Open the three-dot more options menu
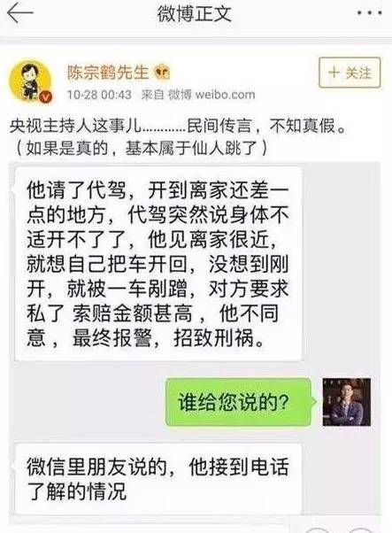This screenshot has width=392, height=533. [x=369, y=13]
